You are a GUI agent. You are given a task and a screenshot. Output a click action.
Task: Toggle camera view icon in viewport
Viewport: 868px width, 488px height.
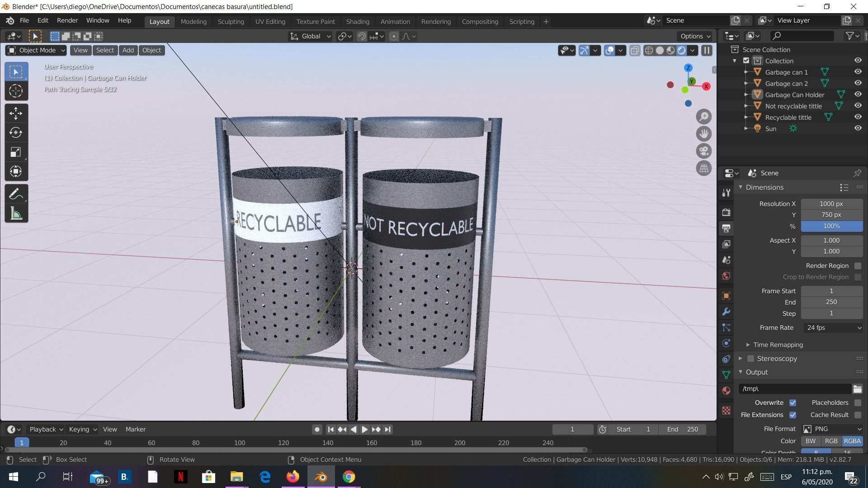click(703, 151)
